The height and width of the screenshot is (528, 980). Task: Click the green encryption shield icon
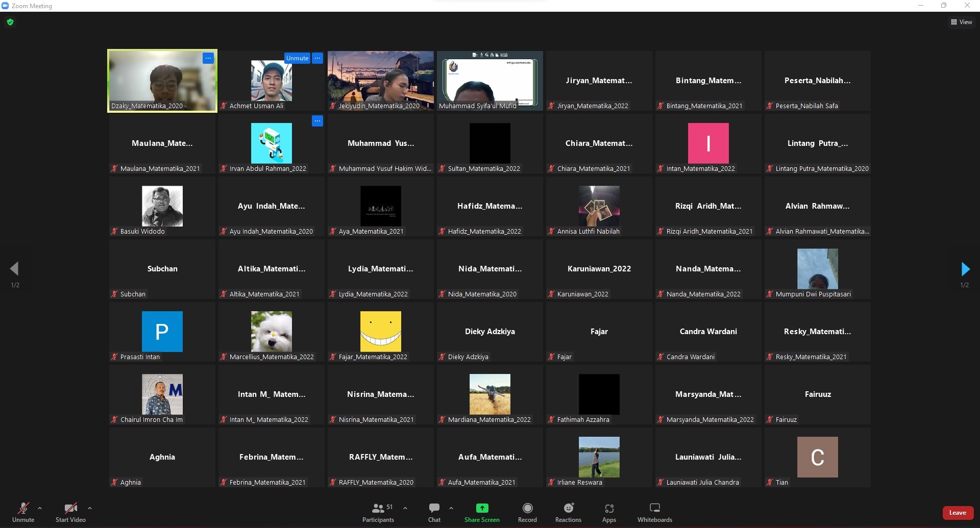coord(10,22)
